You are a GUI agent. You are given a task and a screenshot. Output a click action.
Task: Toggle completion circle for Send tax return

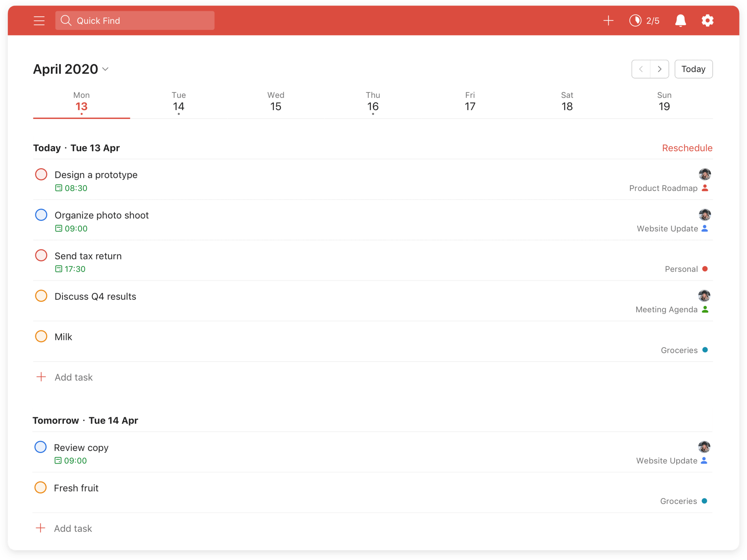(x=41, y=255)
